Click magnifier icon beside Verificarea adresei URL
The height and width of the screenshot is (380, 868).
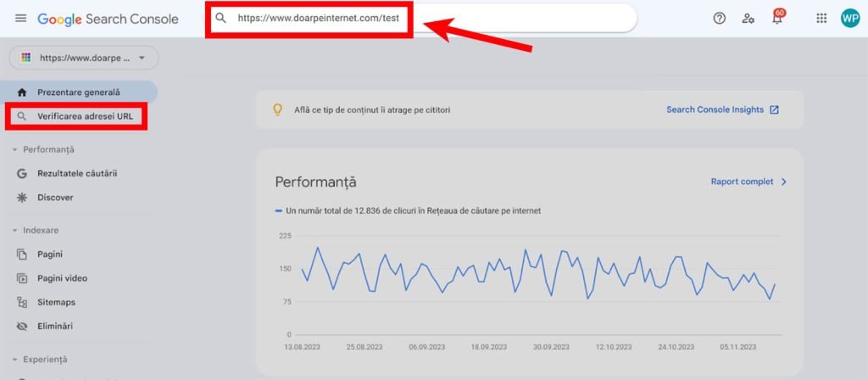point(21,116)
